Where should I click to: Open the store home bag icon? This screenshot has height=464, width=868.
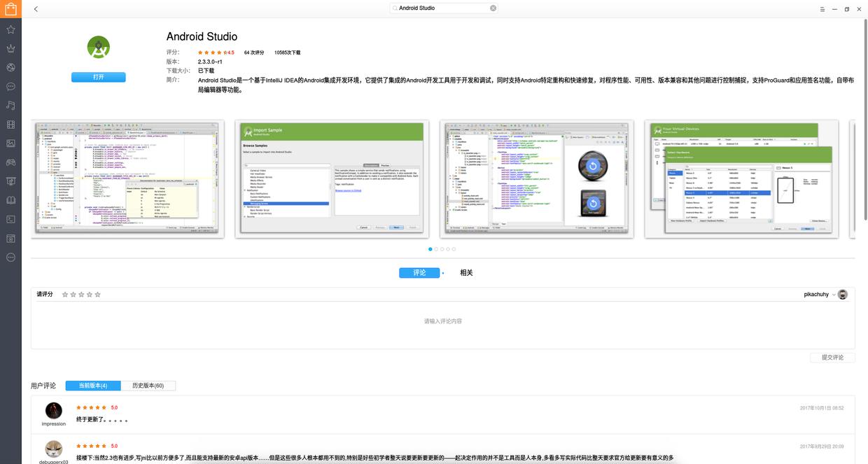click(10, 9)
